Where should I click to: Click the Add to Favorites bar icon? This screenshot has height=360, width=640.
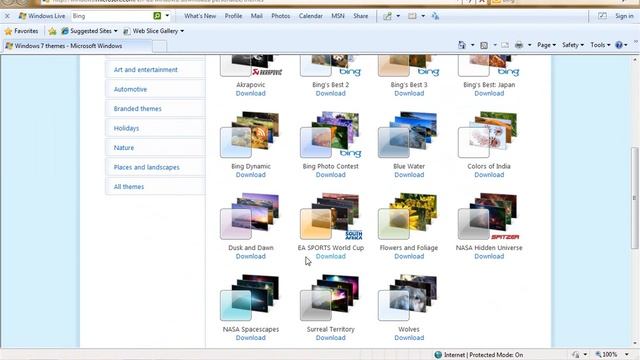52,31
